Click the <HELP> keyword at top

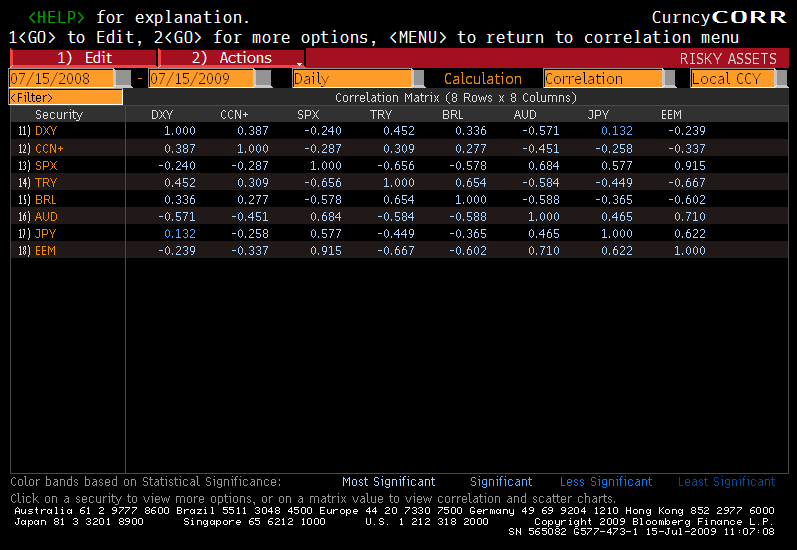coord(56,17)
